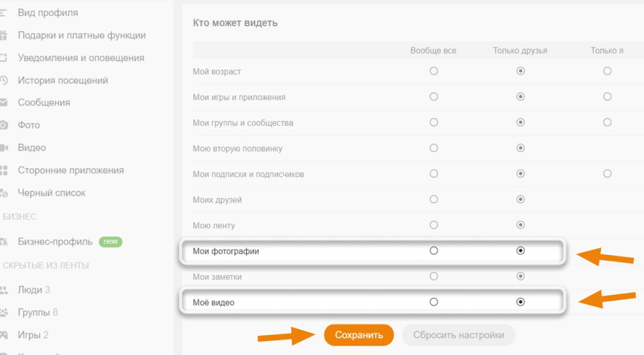The height and width of the screenshot is (355, 644).
Task: Open the Black list settings section
Action: pyautogui.click(x=51, y=193)
